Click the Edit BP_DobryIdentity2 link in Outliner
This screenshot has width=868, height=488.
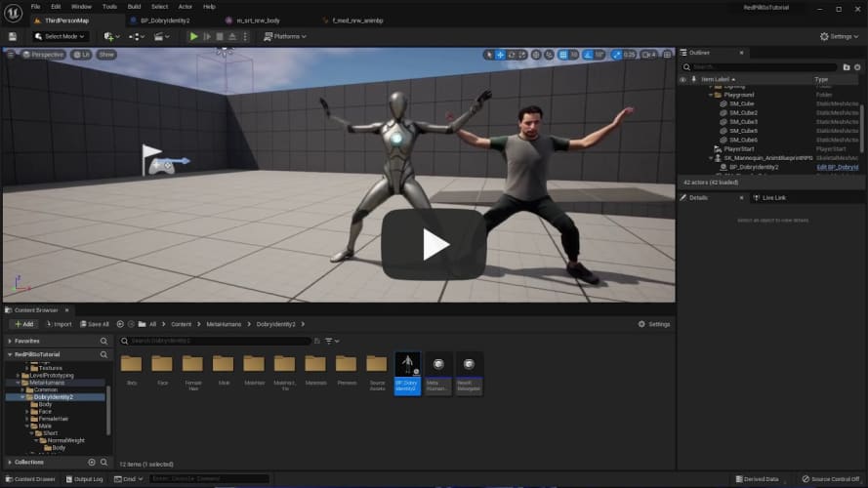click(x=837, y=167)
